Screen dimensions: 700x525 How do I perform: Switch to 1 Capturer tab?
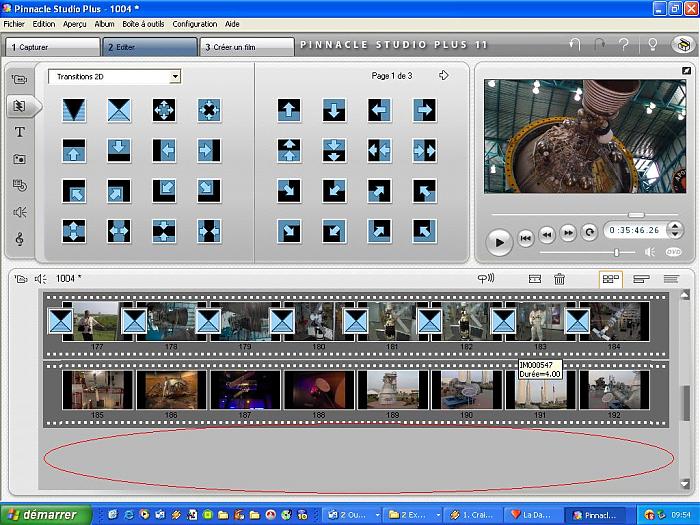click(52, 47)
